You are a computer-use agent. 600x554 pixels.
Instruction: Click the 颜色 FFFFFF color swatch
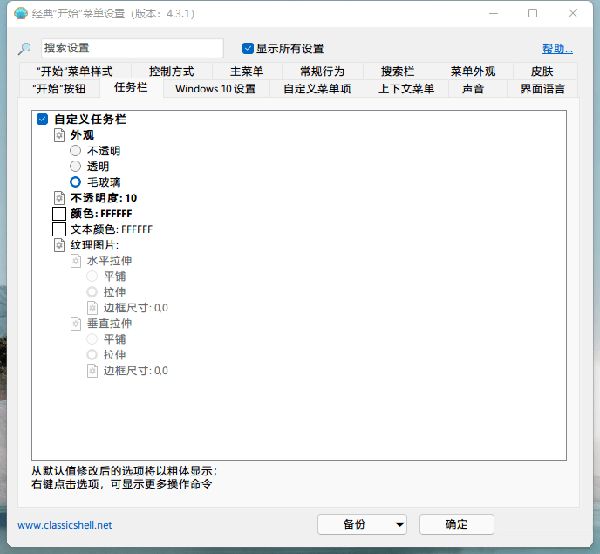coord(59,214)
